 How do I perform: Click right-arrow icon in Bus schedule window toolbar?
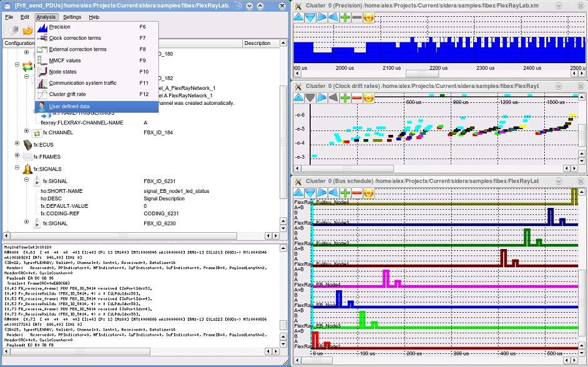(321, 193)
